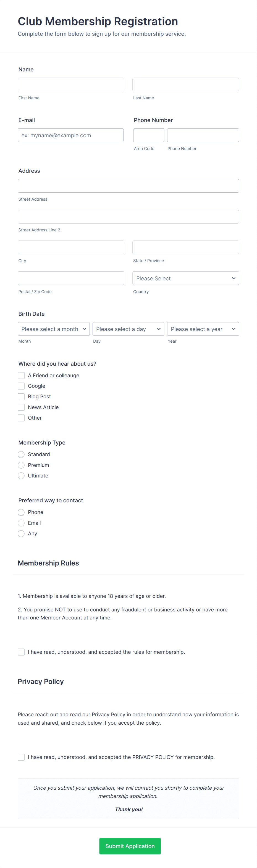The image size is (257, 868).
Task: Select the Standard membership type
Action: pos(21,454)
